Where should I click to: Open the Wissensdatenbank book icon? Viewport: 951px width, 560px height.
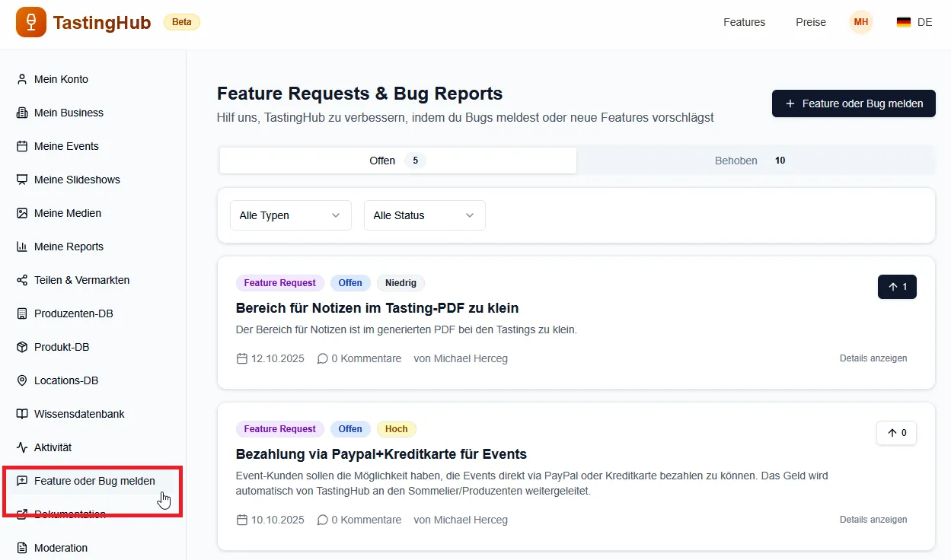(x=22, y=414)
